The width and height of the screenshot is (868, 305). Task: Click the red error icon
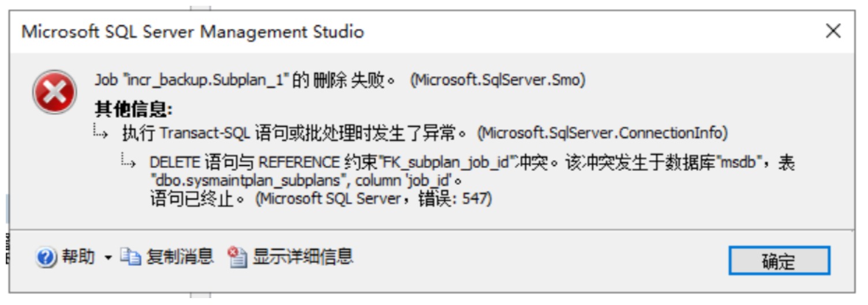click(54, 92)
